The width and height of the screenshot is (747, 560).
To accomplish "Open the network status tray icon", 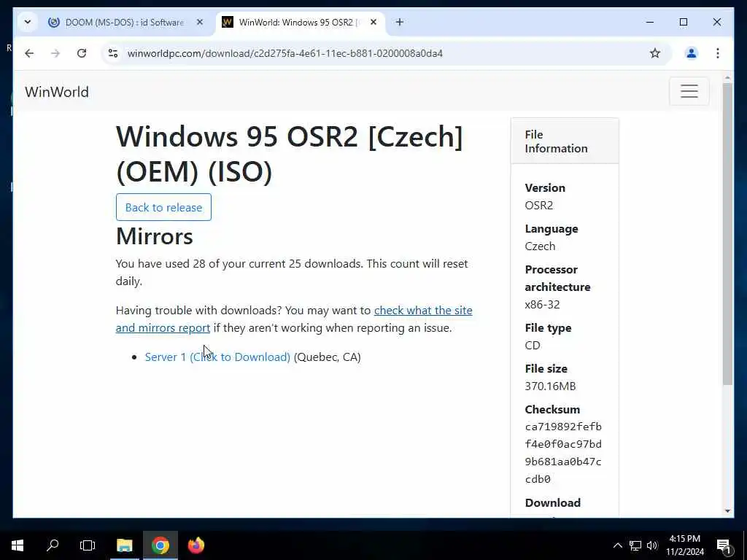I will coord(635,545).
